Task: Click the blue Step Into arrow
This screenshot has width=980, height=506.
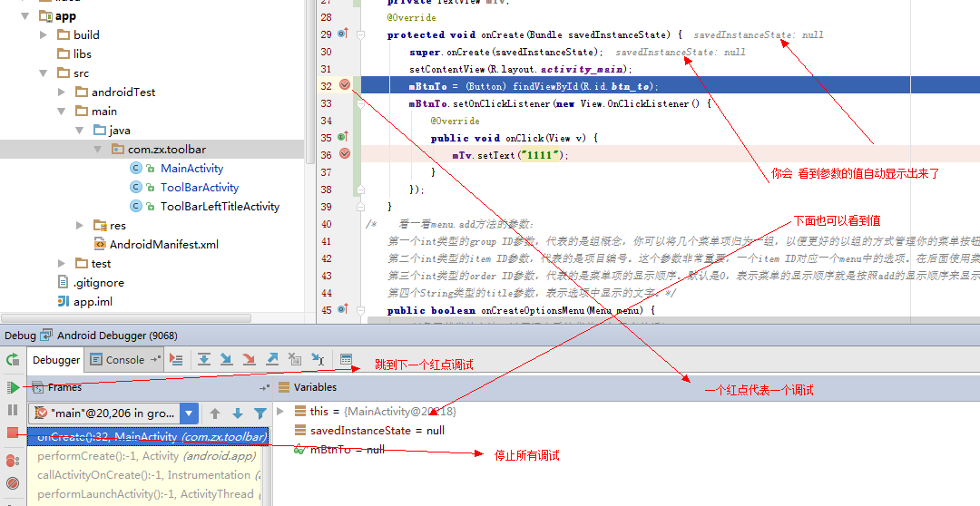Action: coord(226,359)
